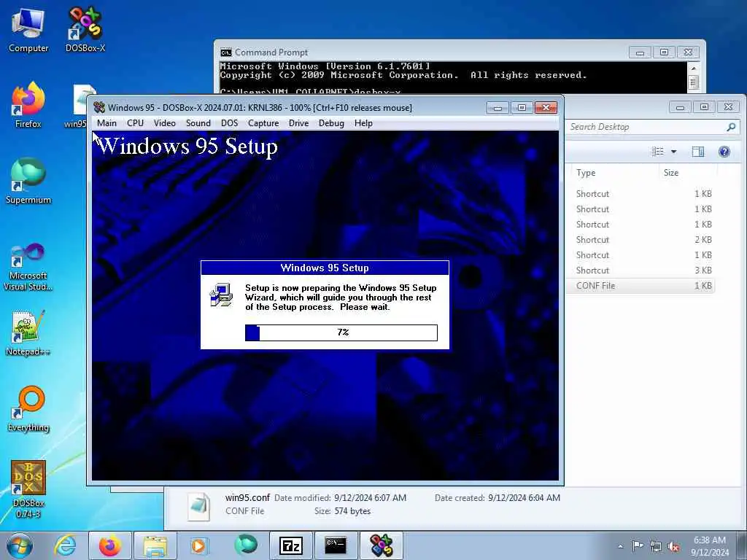
Task: Open the DOSBox-X Capture menu
Action: [263, 123]
